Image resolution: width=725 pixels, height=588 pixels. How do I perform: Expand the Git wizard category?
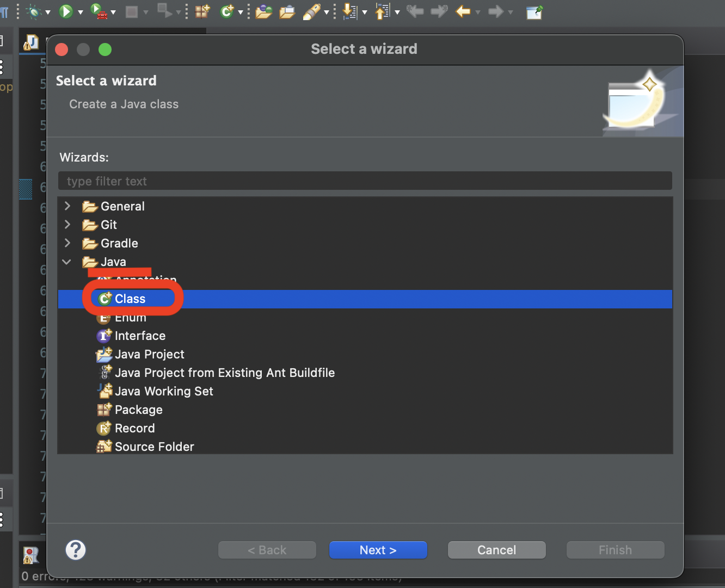[x=67, y=225]
